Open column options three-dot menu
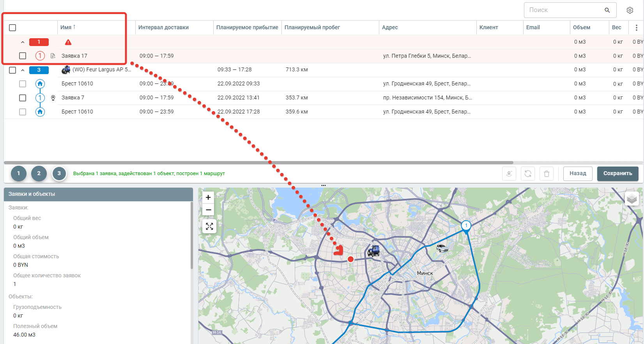Screen dimensions: 644x344 tap(636, 28)
